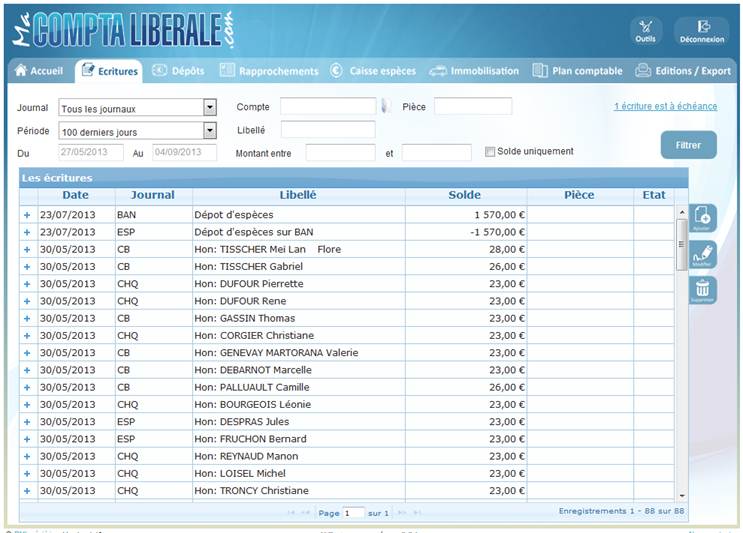Image resolution: width=743 pixels, height=533 pixels.
Task: Click the page number field
Action: 353,513
